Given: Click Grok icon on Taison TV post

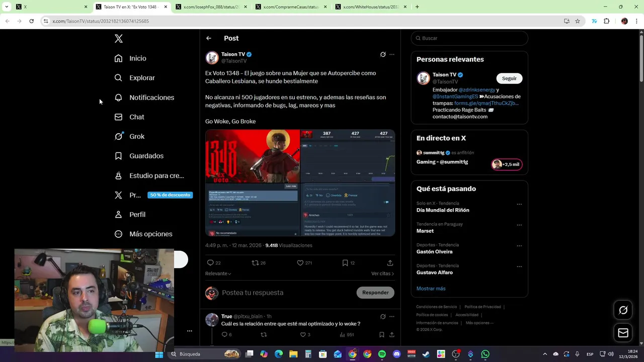Looking at the screenshot, I should click(383, 54).
